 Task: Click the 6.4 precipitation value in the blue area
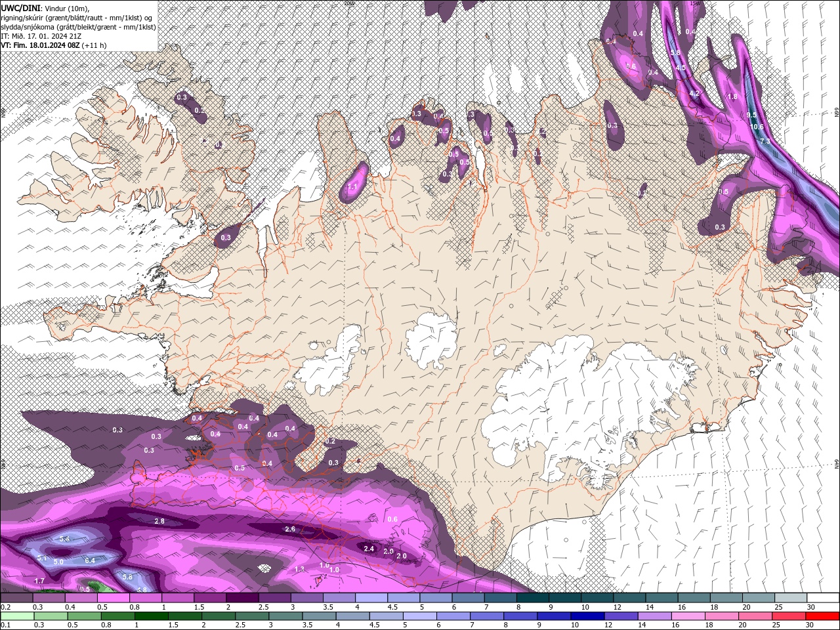click(90, 560)
